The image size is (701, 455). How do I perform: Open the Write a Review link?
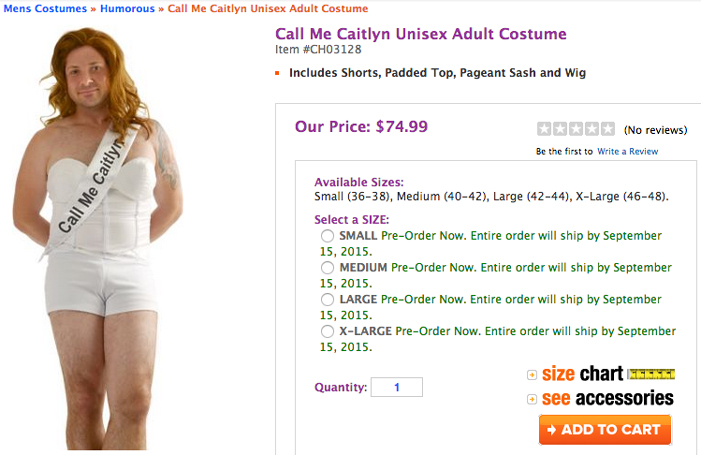tap(627, 151)
